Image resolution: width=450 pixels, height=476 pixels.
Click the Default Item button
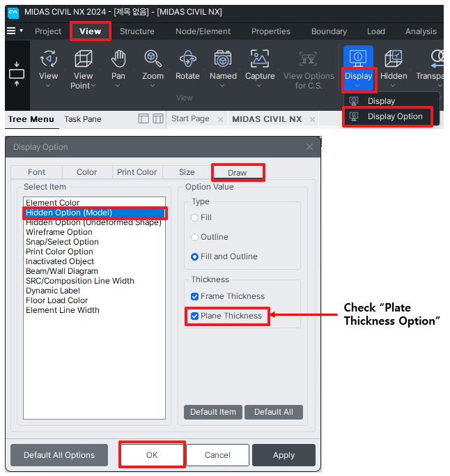click(x=213, y=412)
